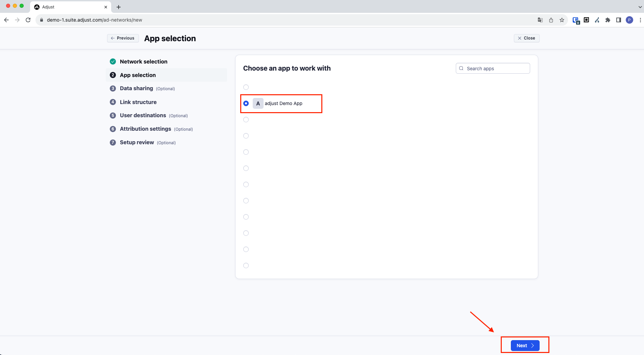Image resolution: width=644 pixels, height=355 pixels.
Task: Go to the Network selection step
Action: (143, 61)
